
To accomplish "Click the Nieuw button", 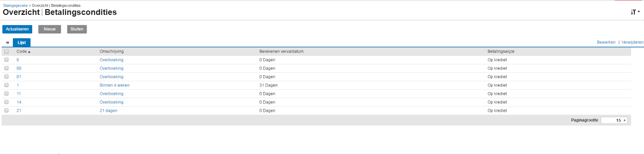I will [50, 29].
